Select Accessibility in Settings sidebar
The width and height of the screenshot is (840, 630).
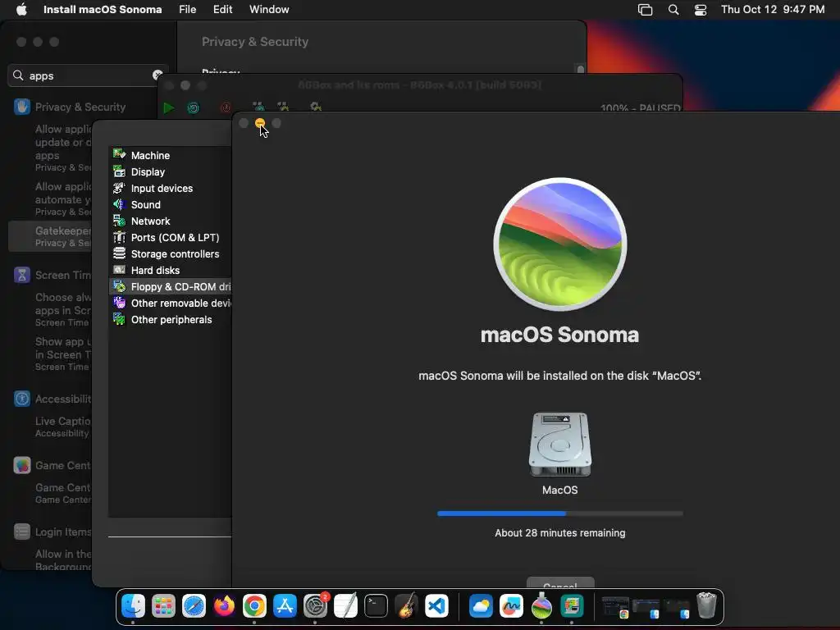click(x=53, y=399)
